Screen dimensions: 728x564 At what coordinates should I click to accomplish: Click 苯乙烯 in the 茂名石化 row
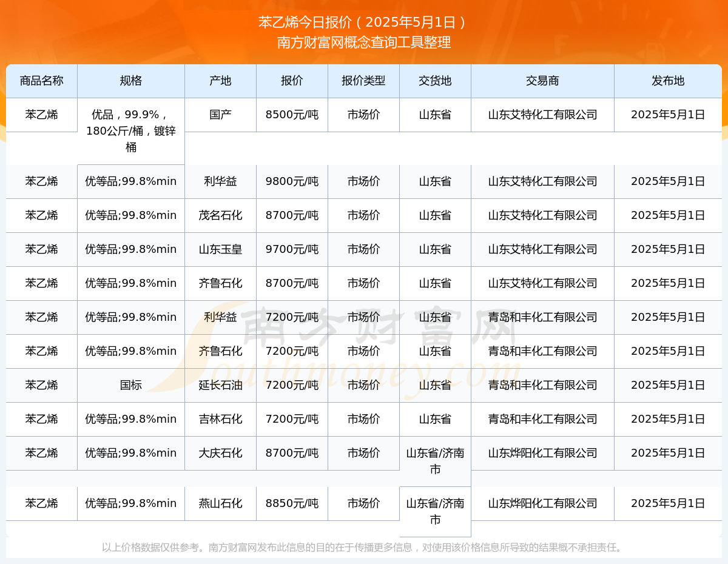click(42, 215)
